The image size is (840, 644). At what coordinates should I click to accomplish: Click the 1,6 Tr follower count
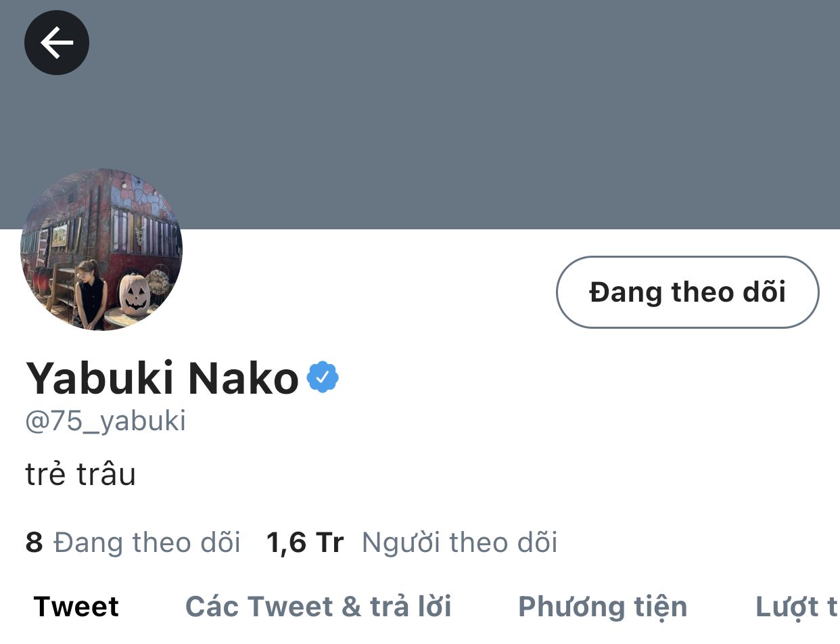point(305,543)
